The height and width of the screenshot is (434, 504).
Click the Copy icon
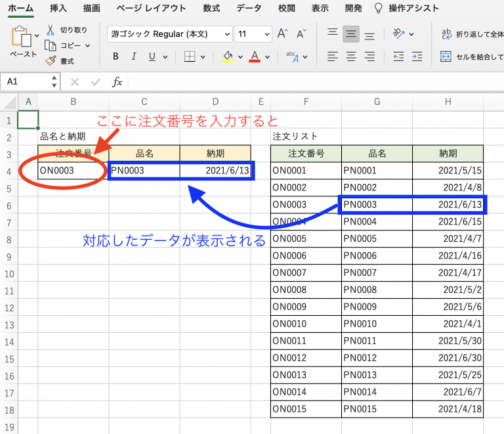tap(50, 46)
